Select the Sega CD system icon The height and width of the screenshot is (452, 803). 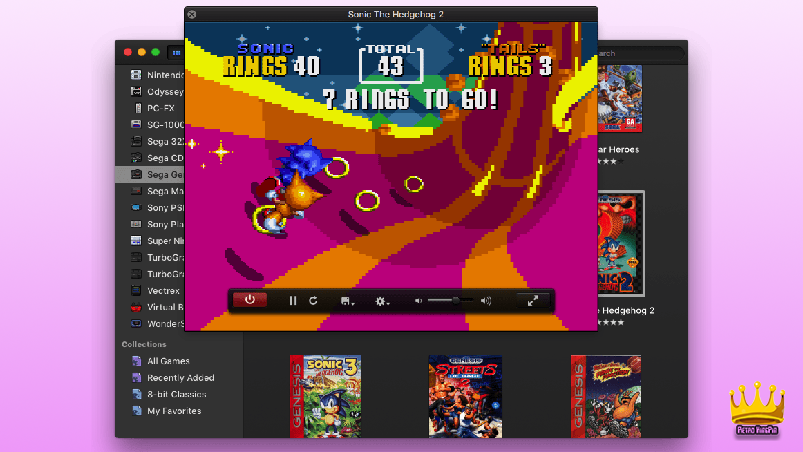click(x=136, y=158)
